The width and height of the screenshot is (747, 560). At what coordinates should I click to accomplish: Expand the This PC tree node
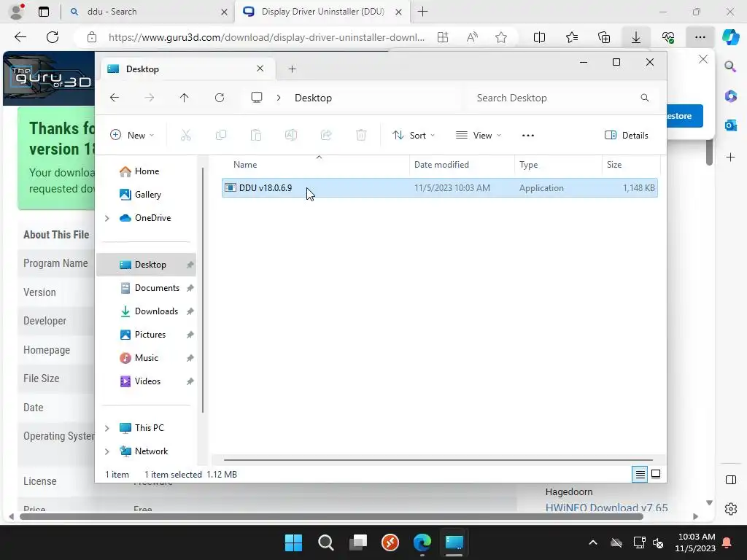pos(107,428)
